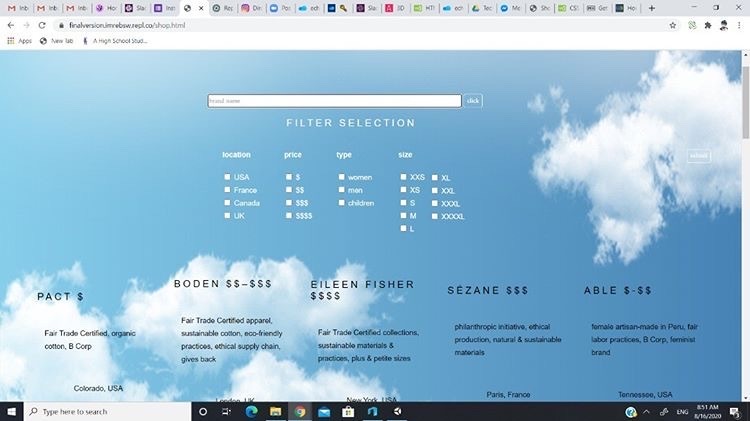Viewport: 750px width, 421px height.
Task: Click the 'SÉZANE $$$' brand heading
Action: coord(488,290)
